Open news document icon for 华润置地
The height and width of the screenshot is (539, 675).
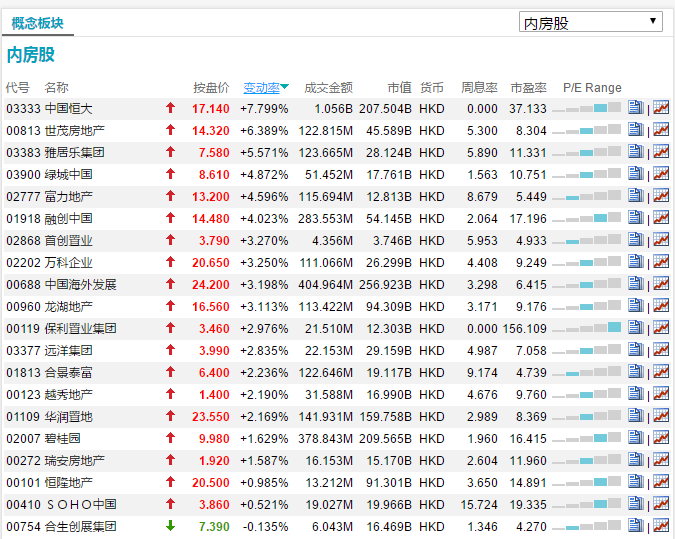coord(636,415)
